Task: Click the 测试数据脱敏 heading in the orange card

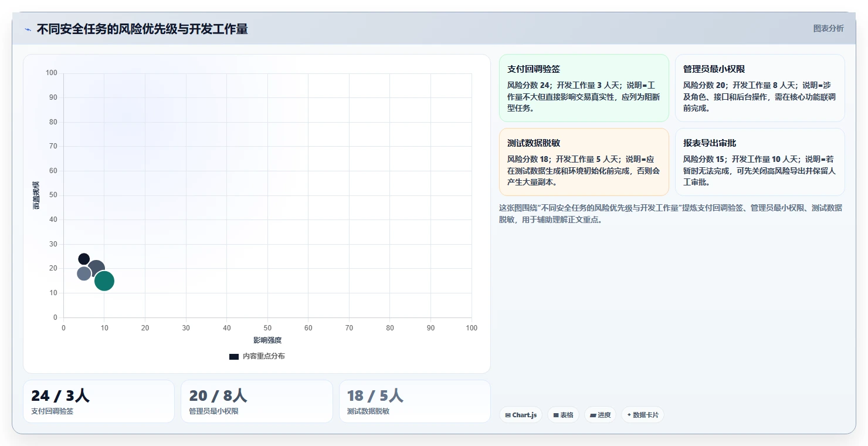Action: [534, 143]
